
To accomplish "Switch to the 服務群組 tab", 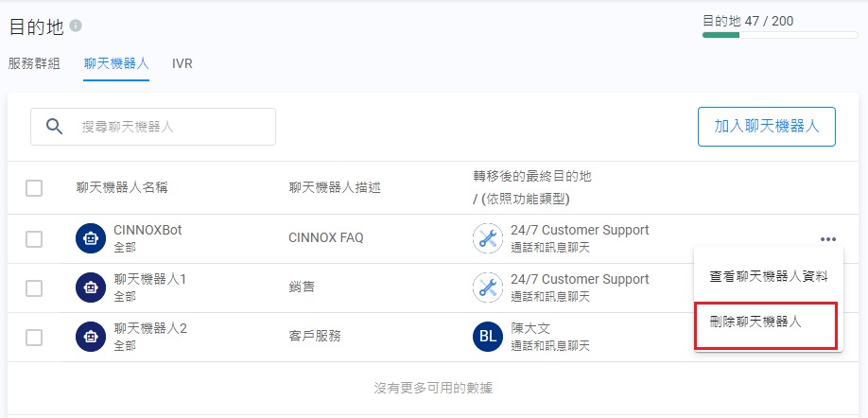I will pyautogui.click(x=34, y=63).
